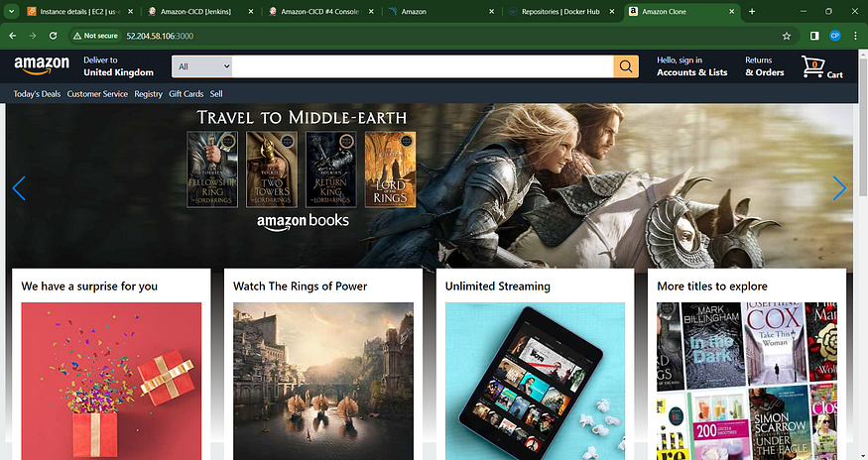This screenshot has width=868, height=460.
Task: Click 'Watch The Rings of Power' heading
Action: (x=300, y=287)
